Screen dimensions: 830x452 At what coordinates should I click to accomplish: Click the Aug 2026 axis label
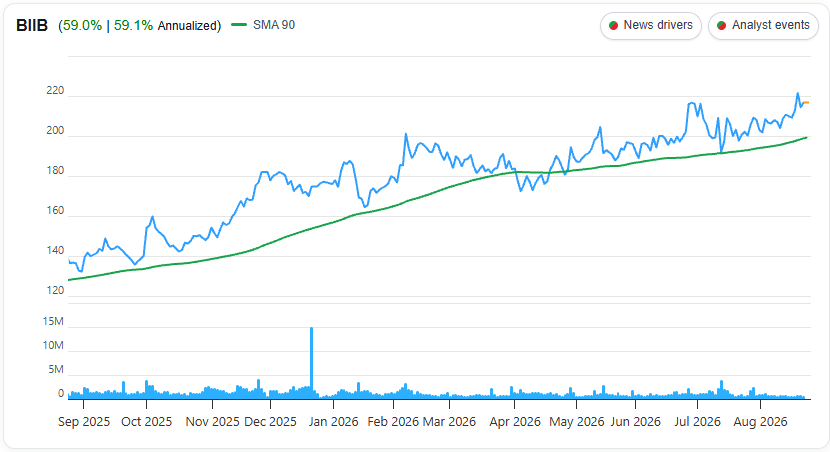pos(760,422)
